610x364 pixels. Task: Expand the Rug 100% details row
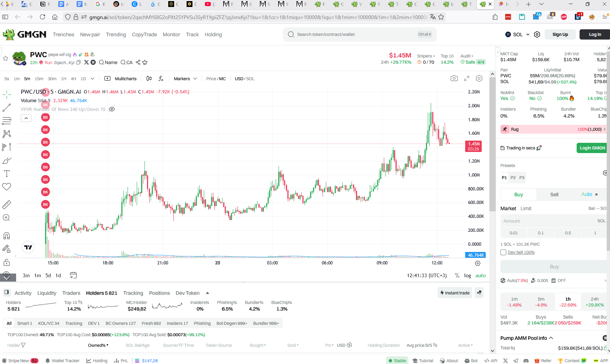tap(553, 129)
